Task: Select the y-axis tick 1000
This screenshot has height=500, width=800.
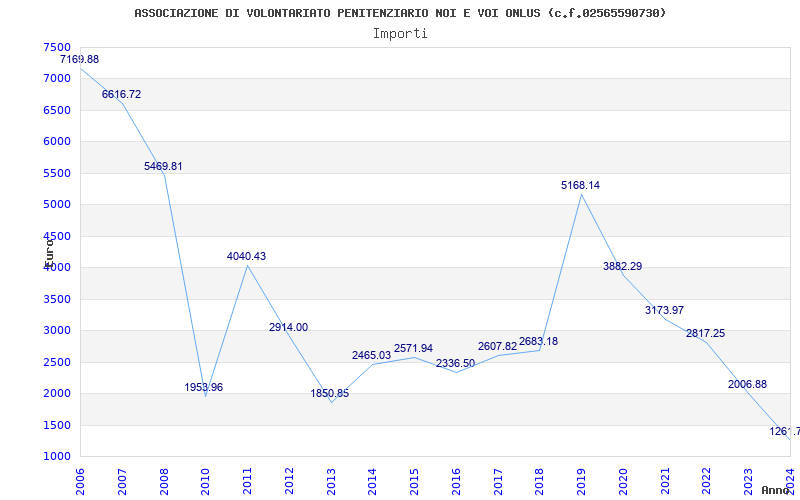Action: point(57,457)
